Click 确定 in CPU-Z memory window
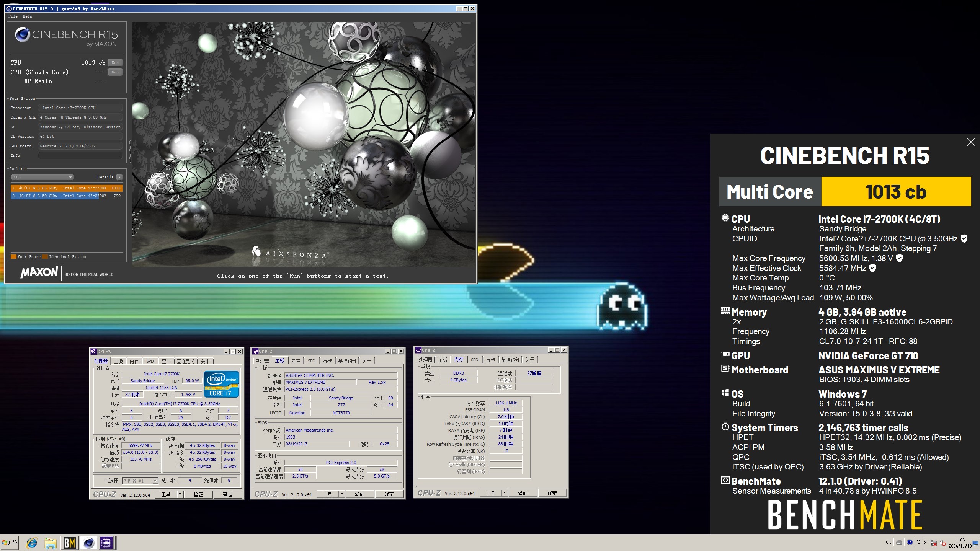Viewport: 980px width, 551px height. pyautogui.click(x=552, y=493)
